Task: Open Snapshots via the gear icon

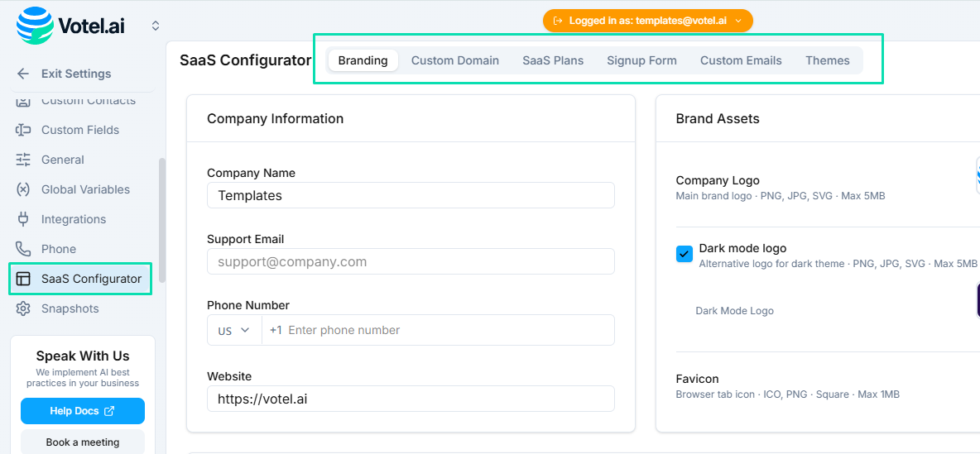Action: [x=23, y=308]
